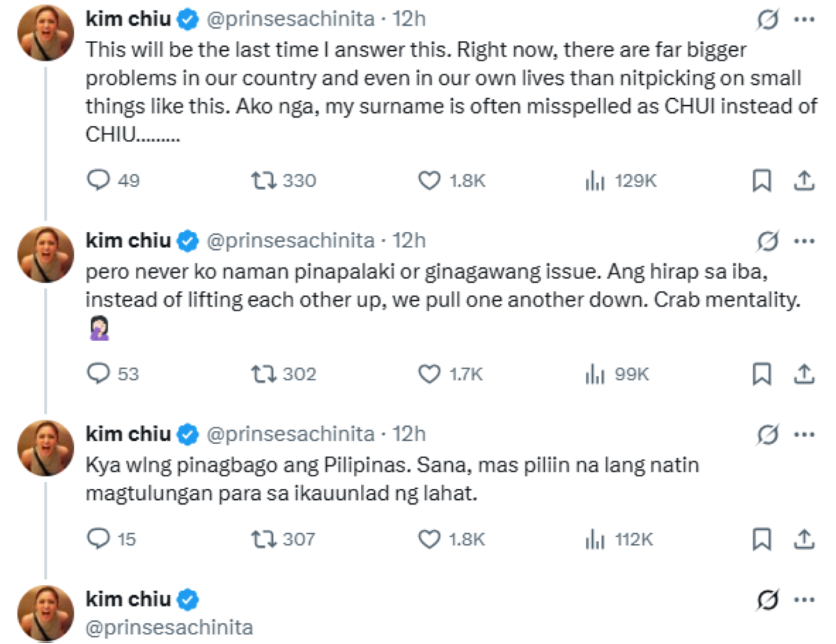Image resolution: width=836 pixels, height=644 pixels.
Task: Bookmark the tweet about CHUI misspelling
Action: click(761, 181)
